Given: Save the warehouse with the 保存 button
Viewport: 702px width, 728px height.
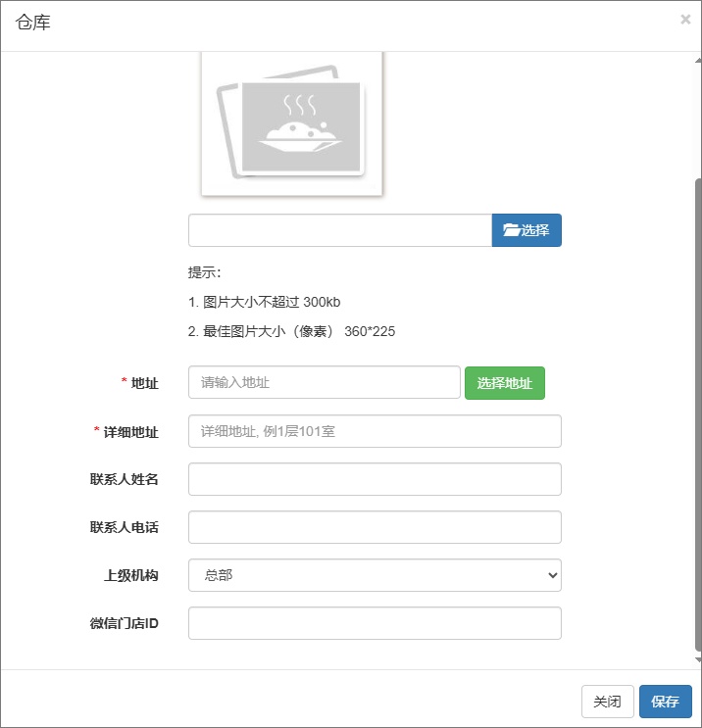Looking at the screenshot, I should (665, 702).
